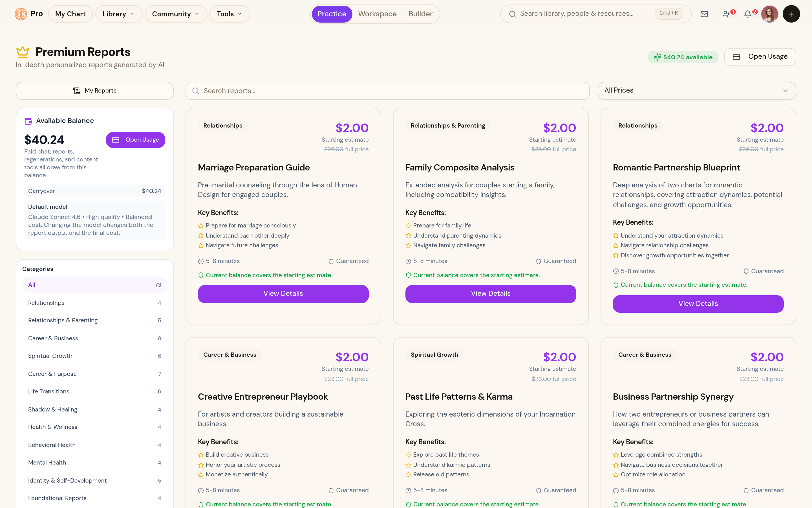812x508 pixels.
Task: Open the mail inbox icon
Action: coord(704,14)
